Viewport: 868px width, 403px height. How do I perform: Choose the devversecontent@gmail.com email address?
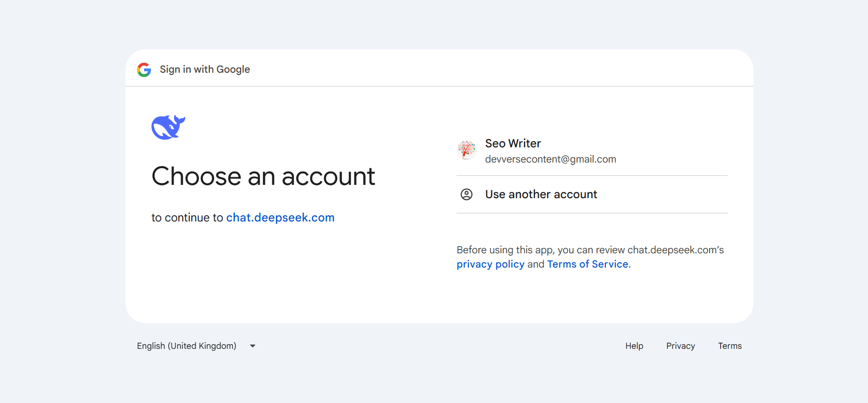550,159
